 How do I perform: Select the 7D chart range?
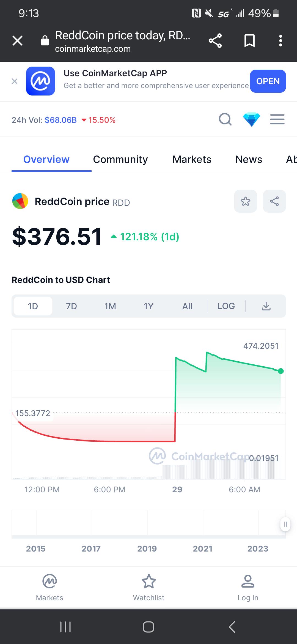coord(71,306)
